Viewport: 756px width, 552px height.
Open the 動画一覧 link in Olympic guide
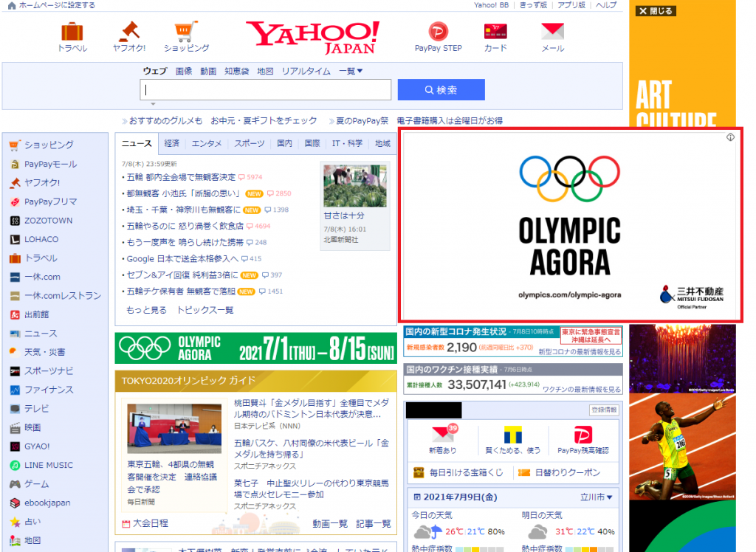[x=330, y=523]
